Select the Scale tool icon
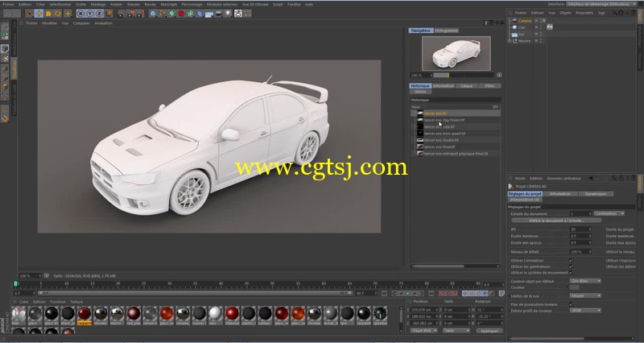 (x=48, y=14)
